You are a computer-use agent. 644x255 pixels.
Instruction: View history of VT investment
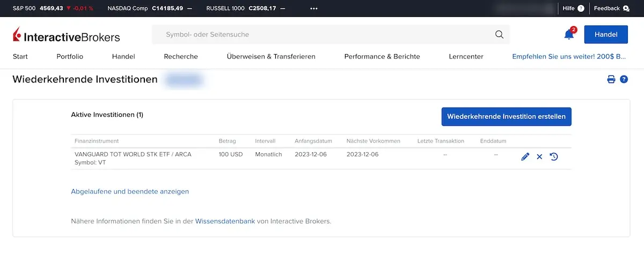pyautogui.click(x=554, y=157)
